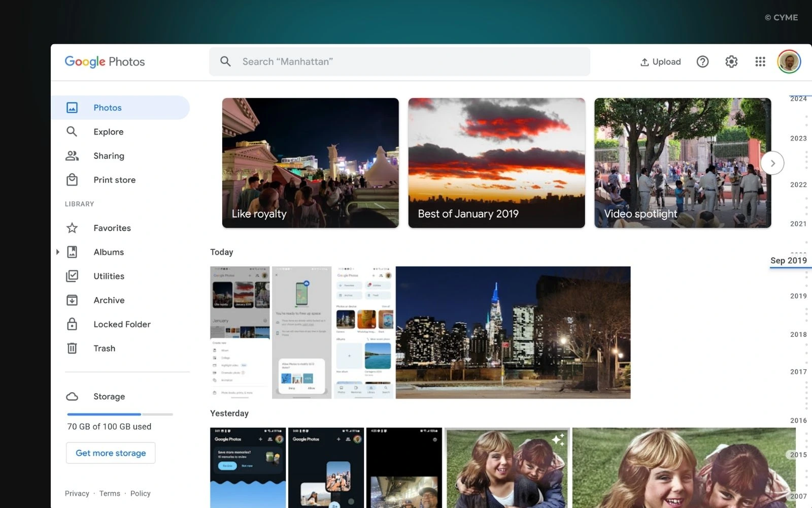Click the Photos icon in sidebar

pos(72,108)
